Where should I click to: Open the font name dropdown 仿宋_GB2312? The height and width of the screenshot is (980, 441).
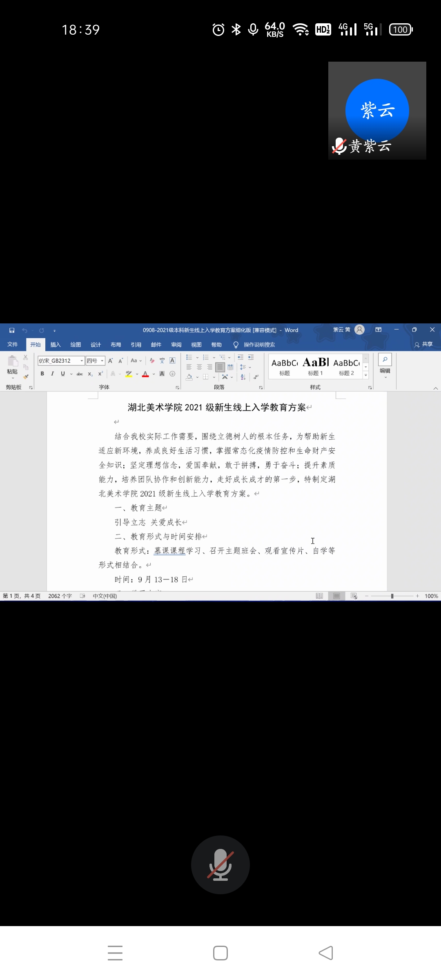(82, 361)
